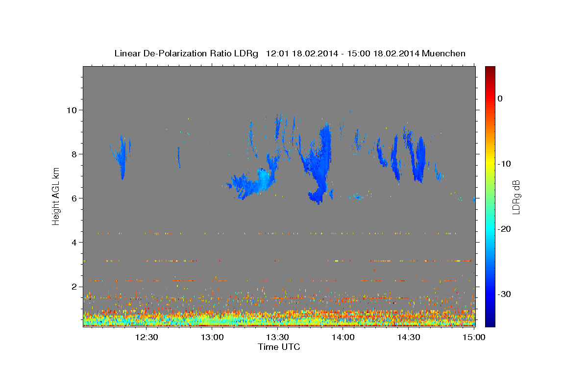The height and width of the screenshot is (392, 588).
Task: Click the height tick label 2
Action: point(74,286)
